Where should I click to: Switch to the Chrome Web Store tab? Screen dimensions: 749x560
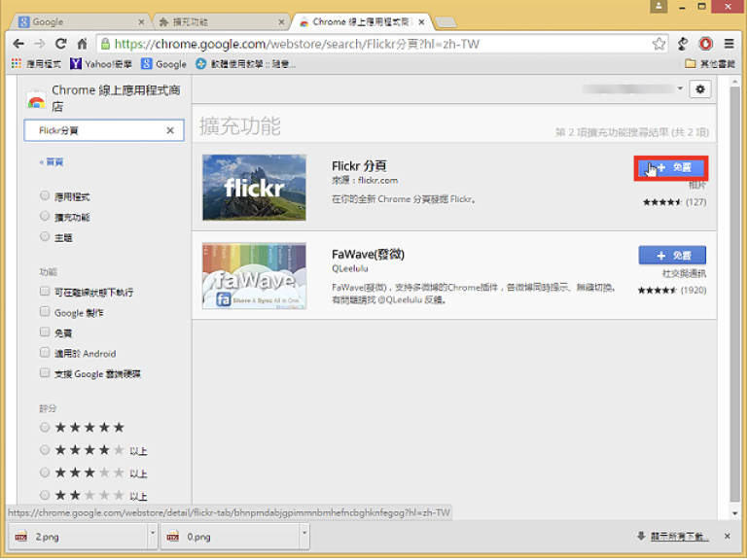[x=361, y=22]
